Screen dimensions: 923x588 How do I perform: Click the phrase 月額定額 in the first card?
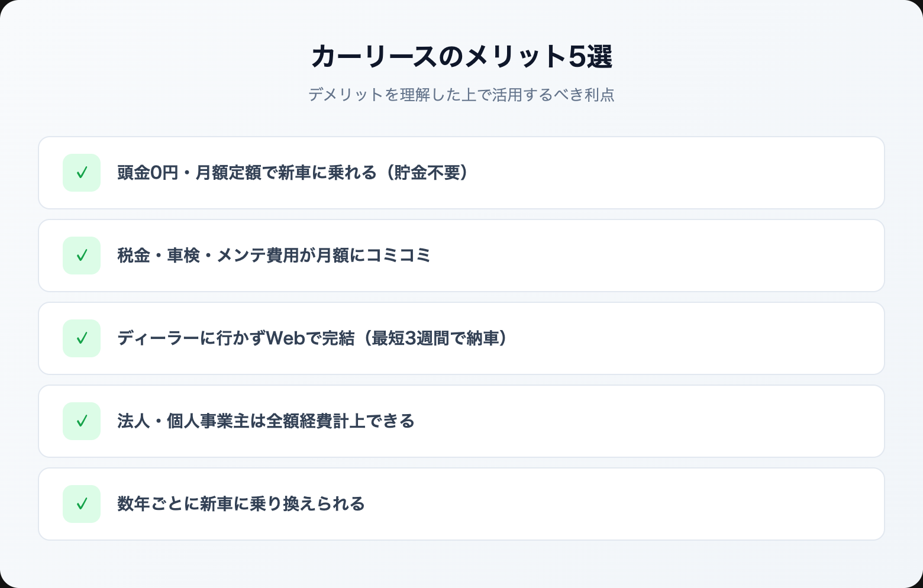228,173
